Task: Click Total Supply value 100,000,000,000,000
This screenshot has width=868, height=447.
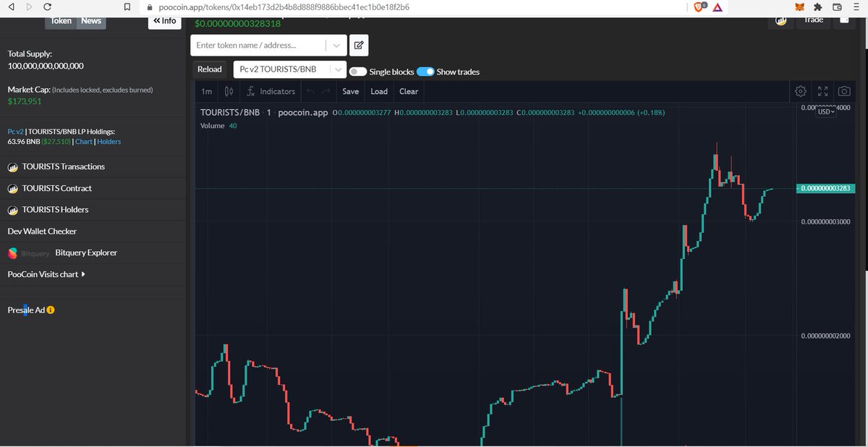Action: point(46,66)
